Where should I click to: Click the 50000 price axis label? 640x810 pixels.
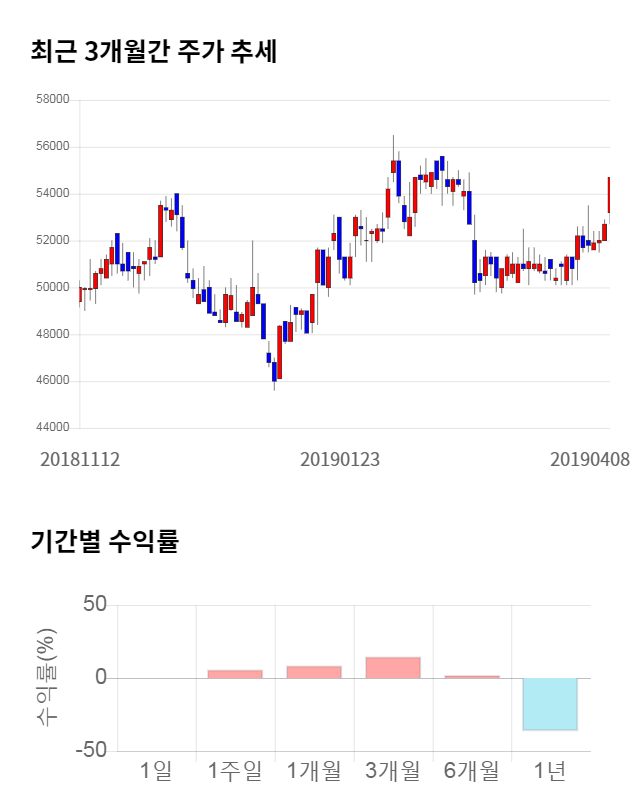tap(51, 288)
